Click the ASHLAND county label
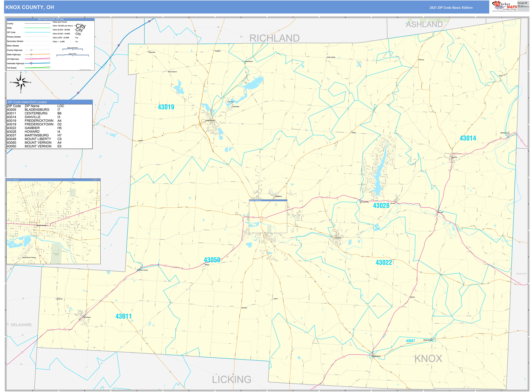Screen dimensions: 532x392 pos(424,24)
